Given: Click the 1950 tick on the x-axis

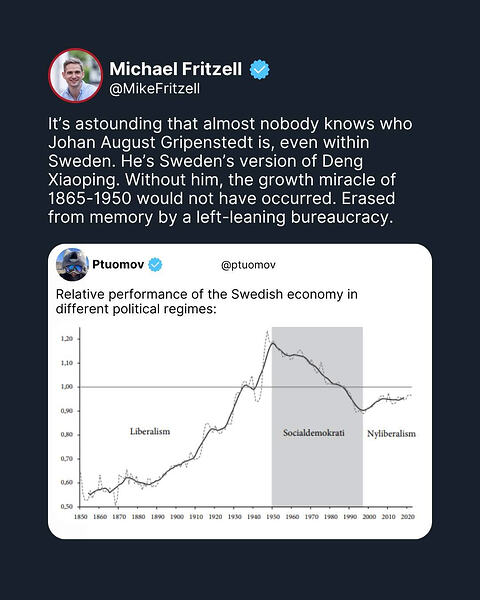Looking at the screenshot, I should click(273, 517).
